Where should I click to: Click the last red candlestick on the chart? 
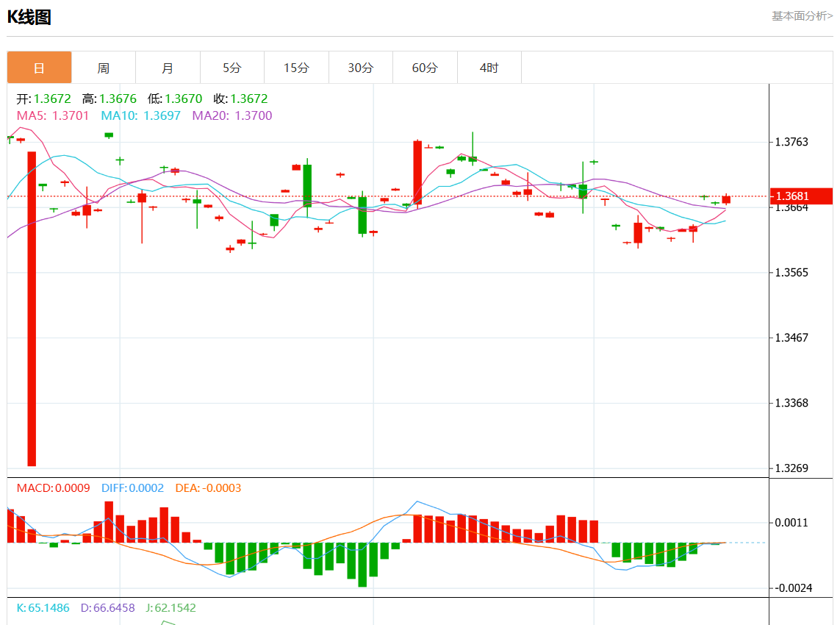pyautogui.click(x=726, y=199)
